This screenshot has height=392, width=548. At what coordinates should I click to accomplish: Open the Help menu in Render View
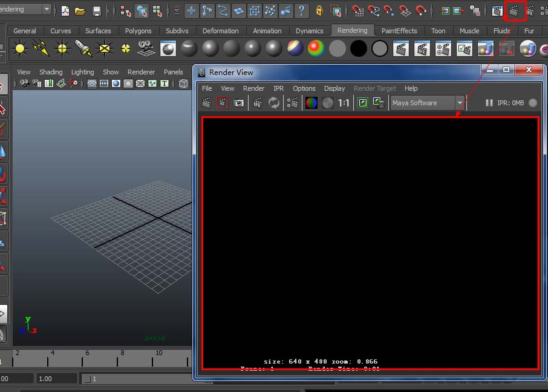411,88
